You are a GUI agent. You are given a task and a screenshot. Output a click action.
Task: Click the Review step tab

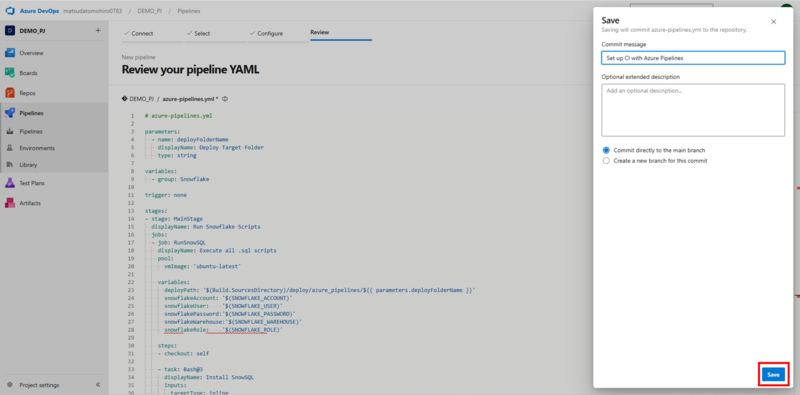pos(320,32)
